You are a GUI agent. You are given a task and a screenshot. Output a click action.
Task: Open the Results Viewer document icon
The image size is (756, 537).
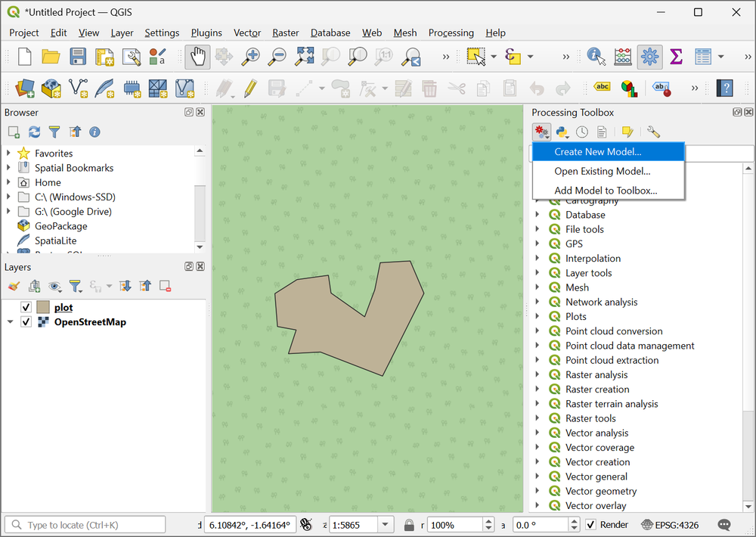coord(602,132)
